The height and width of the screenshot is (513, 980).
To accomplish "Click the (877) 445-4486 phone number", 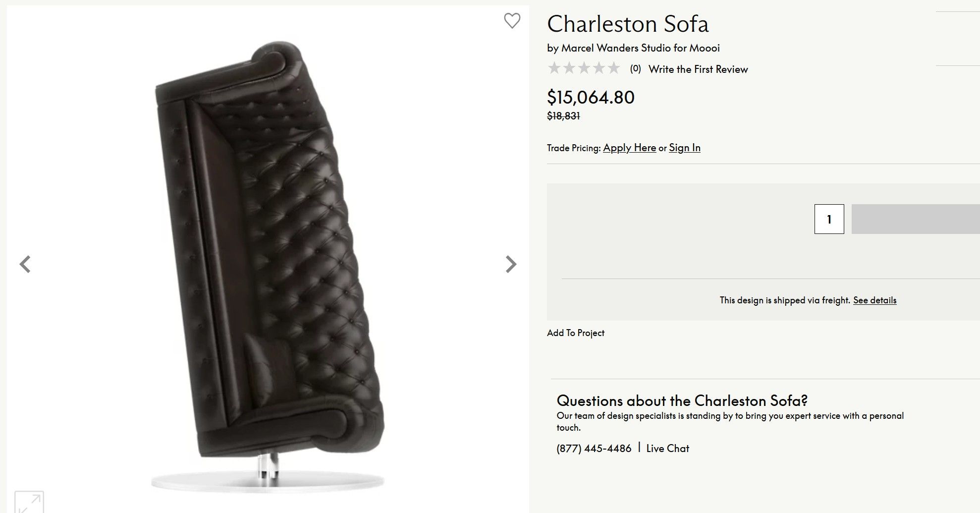I will pyautogui.click(x=594, y=449).
